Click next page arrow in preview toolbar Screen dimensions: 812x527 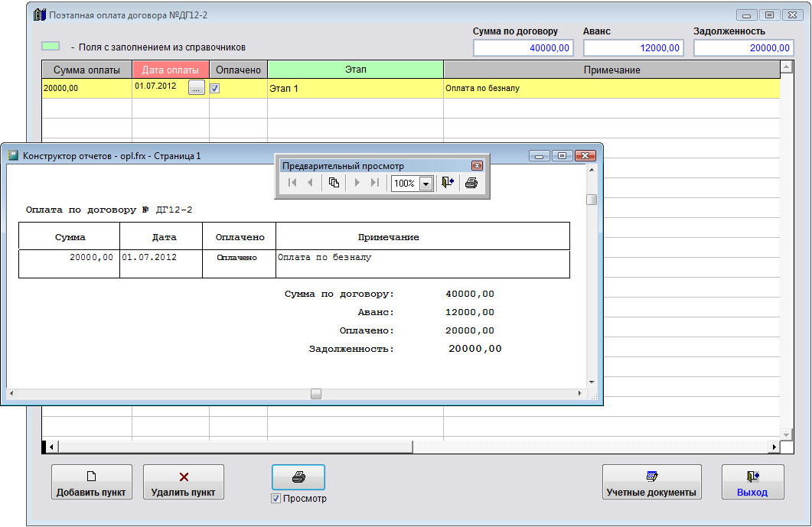[357, 183]
